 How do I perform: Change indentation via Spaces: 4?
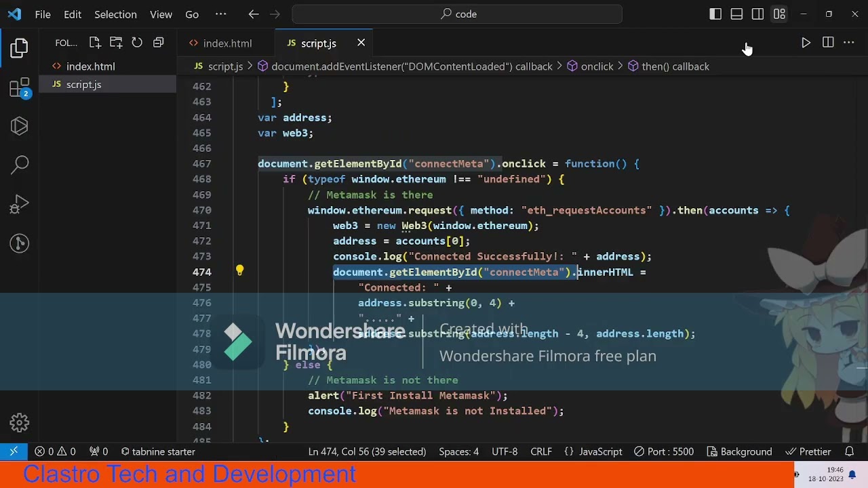(458, 451)
